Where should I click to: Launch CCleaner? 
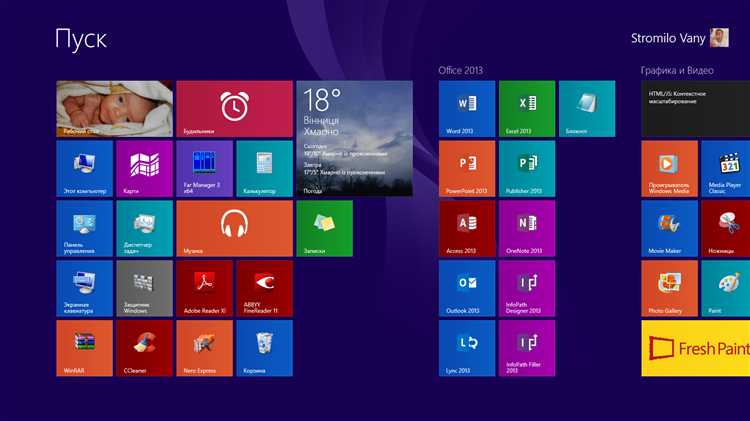(x=144, y=348)
